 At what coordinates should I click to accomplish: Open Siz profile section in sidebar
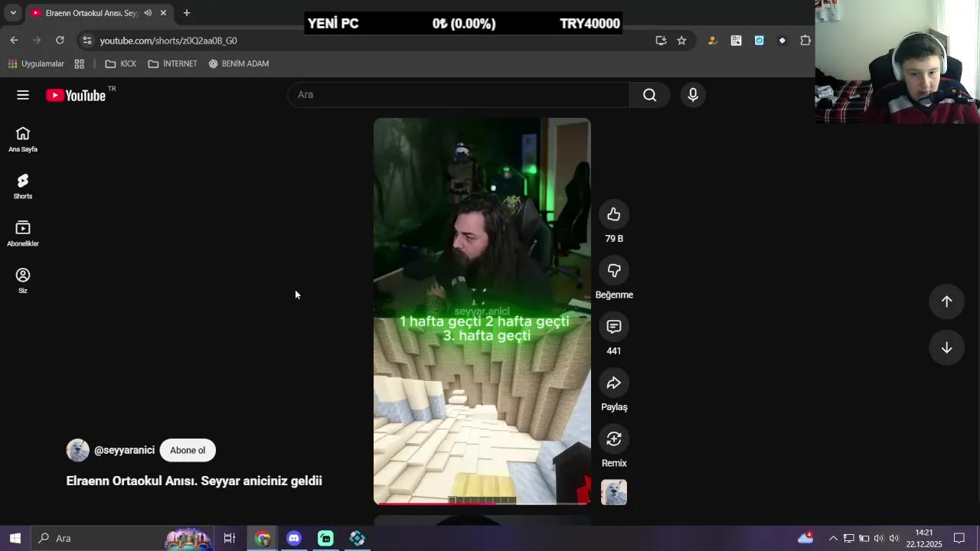[x=23, y=281]
